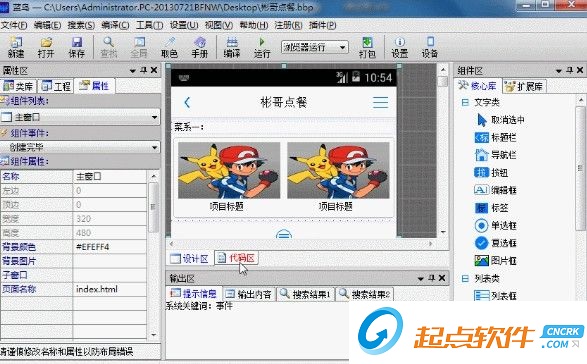Click the 全屏 (Fullscreen) toolbar icon
The height and width of the screenshot is (364, 587).
click(x=139, y=47)
